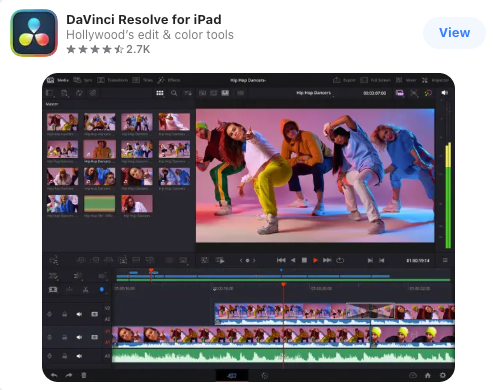
Task: Click the viewer timecode 00:03:07:00
Action: coord(375,93)
